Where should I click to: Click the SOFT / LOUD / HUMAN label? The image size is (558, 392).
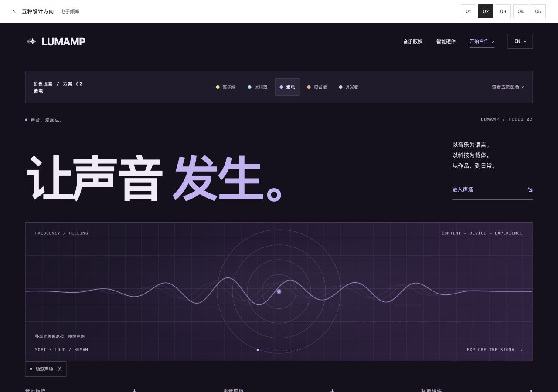(x=61, y=350)
